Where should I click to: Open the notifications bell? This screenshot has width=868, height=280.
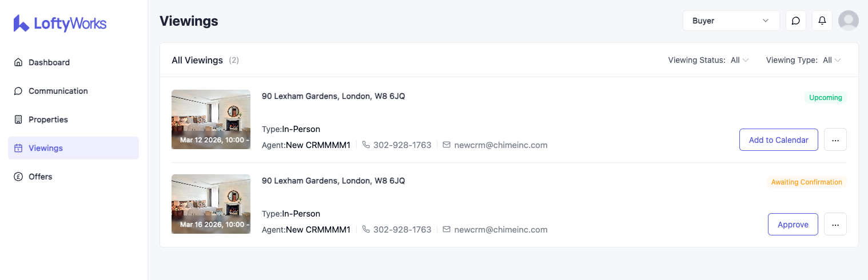[822, 21]
